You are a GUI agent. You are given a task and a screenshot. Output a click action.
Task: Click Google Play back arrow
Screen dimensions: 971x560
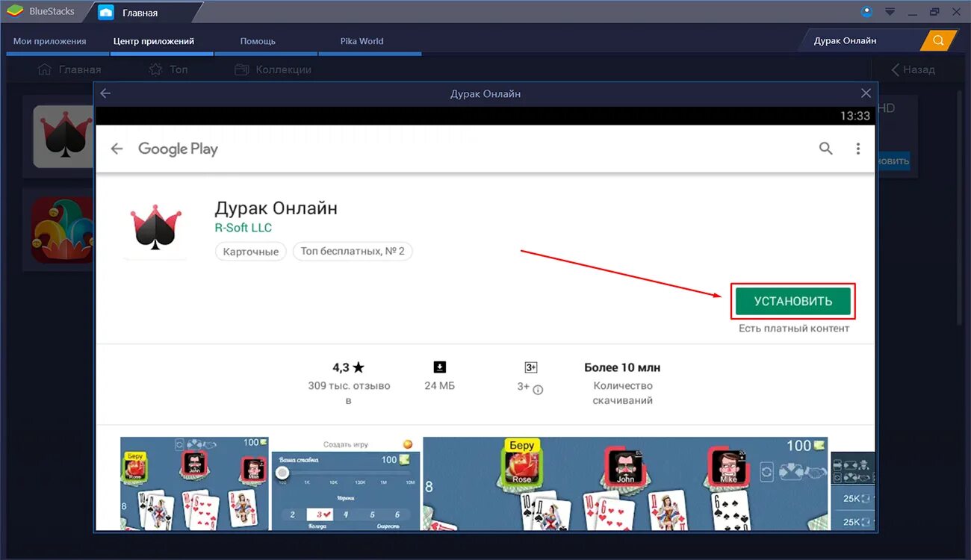pos(117,149)
